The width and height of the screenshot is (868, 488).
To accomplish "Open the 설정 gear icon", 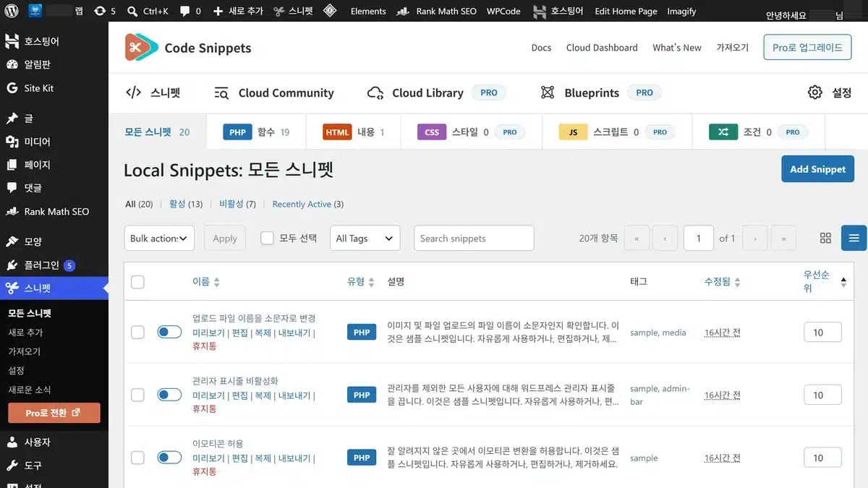I will coord(830,93).
